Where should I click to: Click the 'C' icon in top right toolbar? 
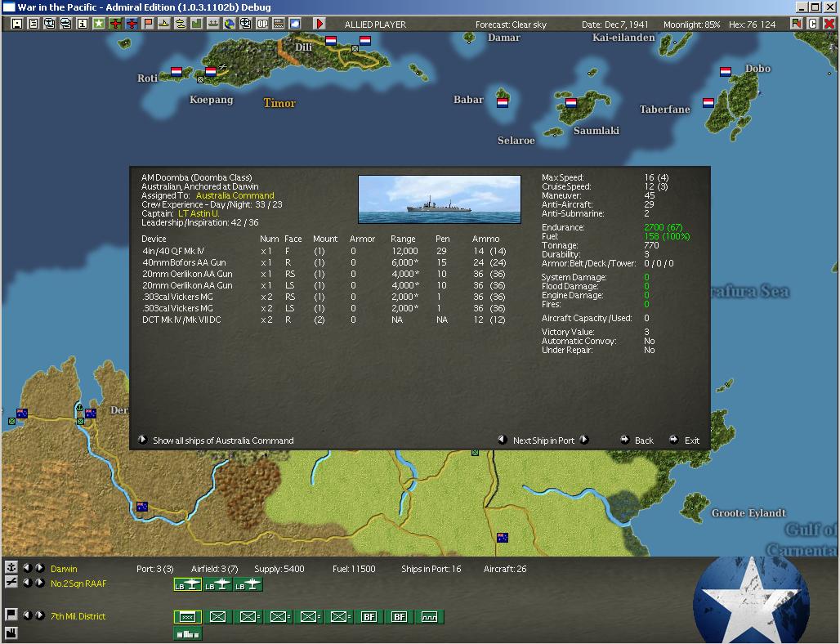click(x=813, y=24)
